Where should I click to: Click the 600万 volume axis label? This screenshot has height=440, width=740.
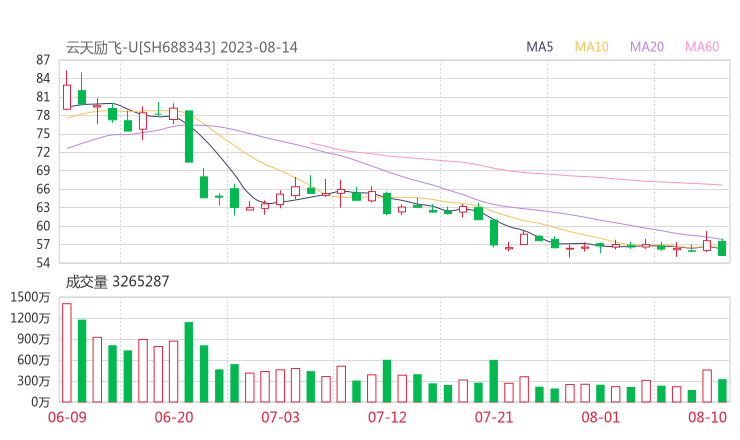click(x=34, y=360)
